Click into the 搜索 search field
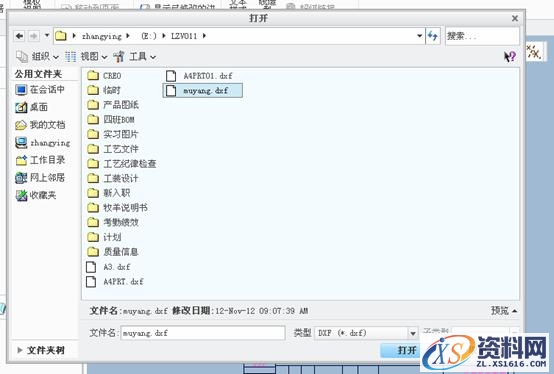The height and width of the screenshot is (374, 554). (x=482, y=36)
